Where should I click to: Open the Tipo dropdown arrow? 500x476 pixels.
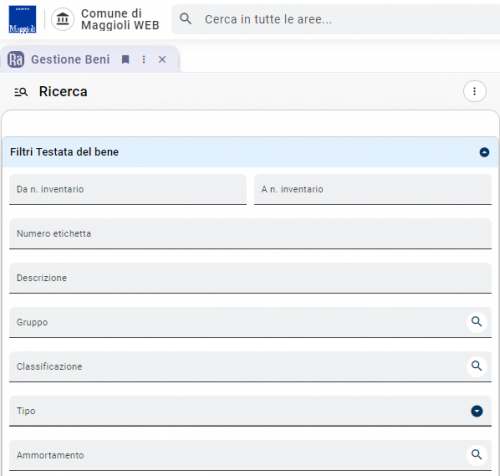coord(477,411)
